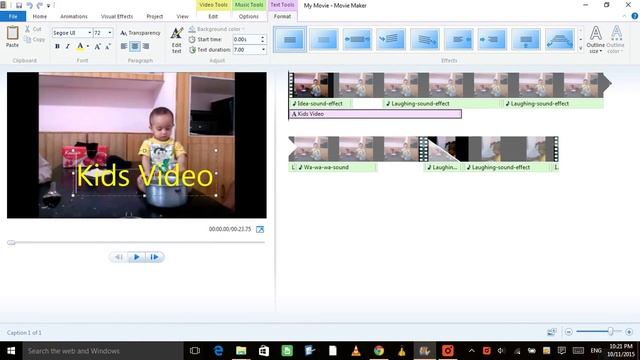640x360 pixels.
Task: Switch to the Visual Effects tab
Action: [x=117, y=16]
